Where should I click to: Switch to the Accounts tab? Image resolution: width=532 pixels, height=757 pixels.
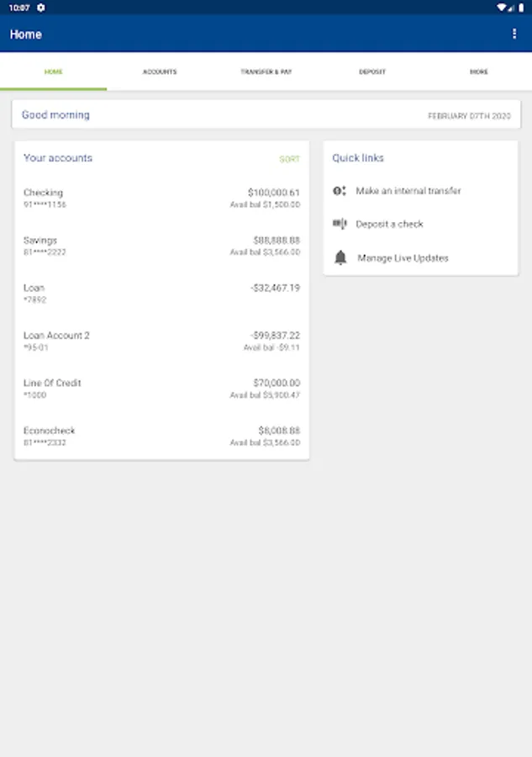point(160,72)
